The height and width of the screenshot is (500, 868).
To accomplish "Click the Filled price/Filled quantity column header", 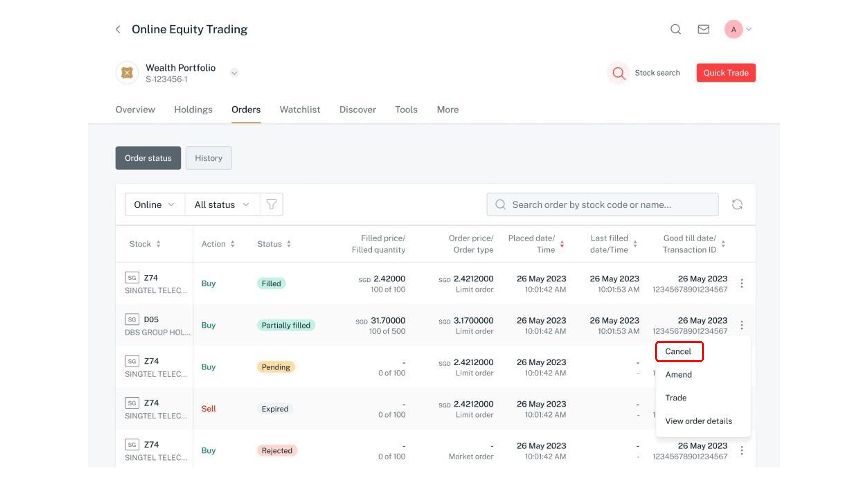I will pos(378,244).
